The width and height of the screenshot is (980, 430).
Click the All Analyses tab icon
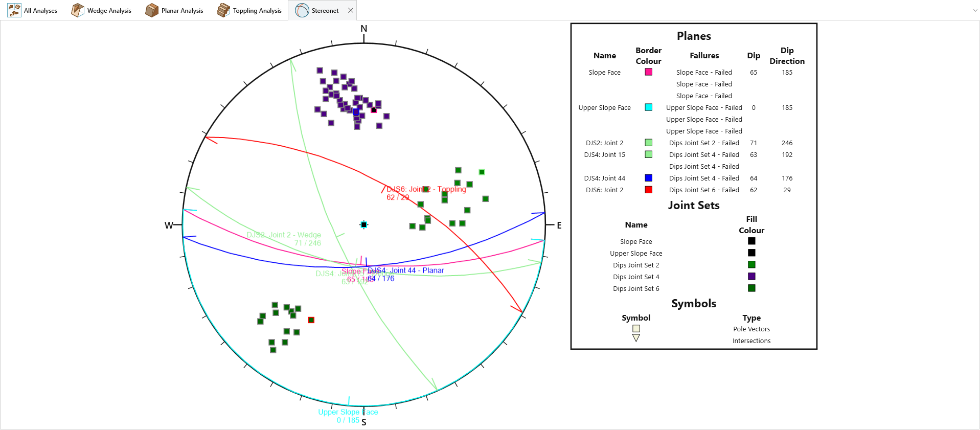pyautogui.click(x=14, y=10)
